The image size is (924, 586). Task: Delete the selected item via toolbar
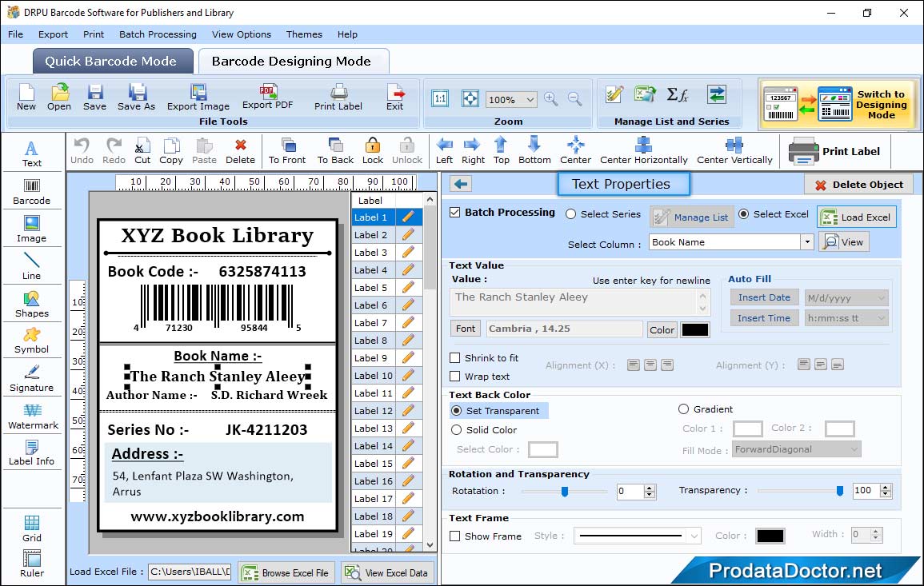(x=241, y=151)
